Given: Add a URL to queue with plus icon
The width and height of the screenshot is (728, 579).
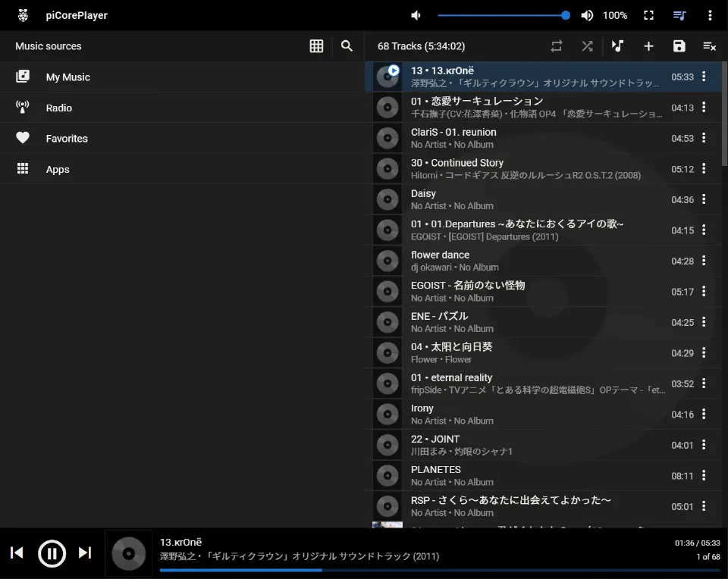Looking at the screenshot, I should point(648,46).
